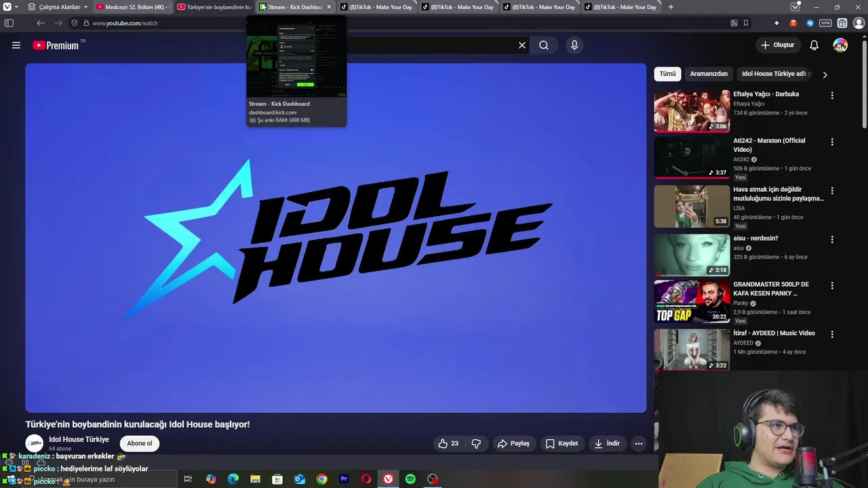
Task: Open Spotify from the taskbar
Action: click(x=410, y=479)
